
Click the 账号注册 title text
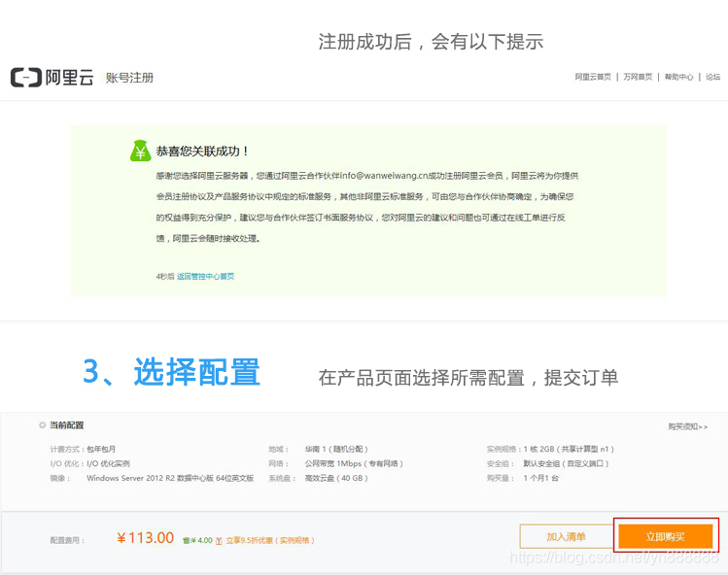(129, 78)
